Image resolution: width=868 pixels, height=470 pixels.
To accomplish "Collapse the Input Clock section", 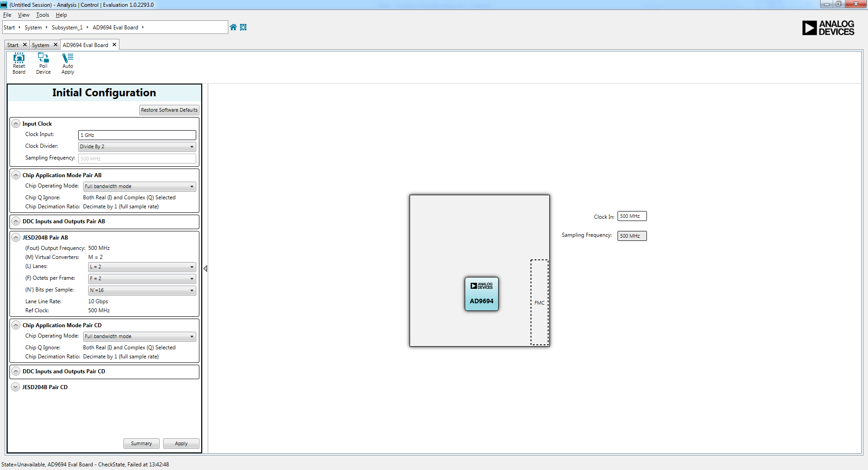I will 16,124.
